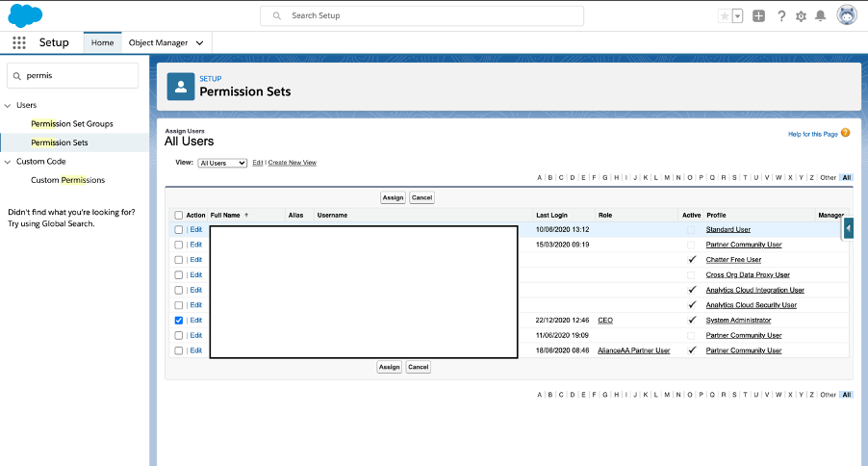Screen dimensions: 868x466
Task: Open the favorites list dropdown arrow
Action: [x=737, y=16]
